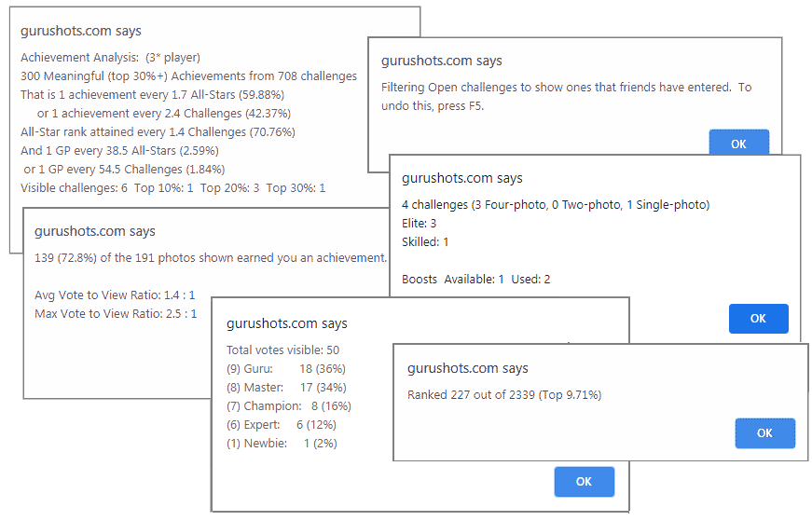Click '139 (72.8%) of the 191 photos shown' line
Screen dimensions: 812x521
pos(211,258)
